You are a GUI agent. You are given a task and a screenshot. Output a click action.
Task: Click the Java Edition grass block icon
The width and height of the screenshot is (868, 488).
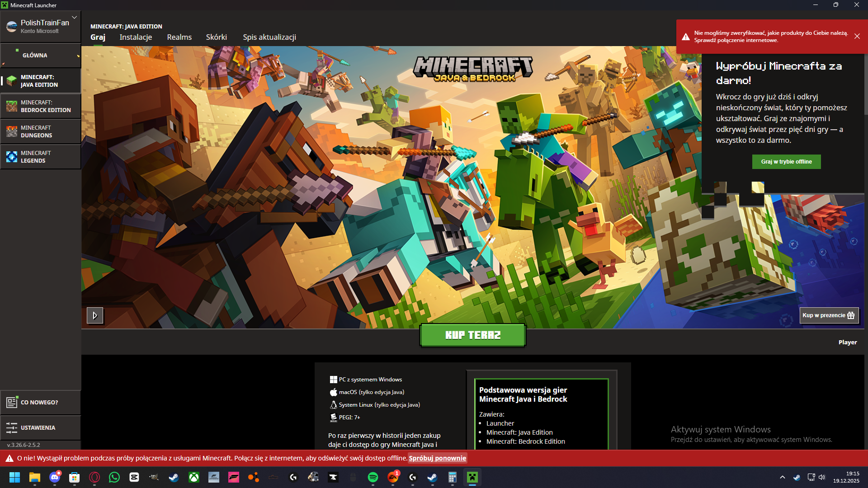[x=12, y=81]
